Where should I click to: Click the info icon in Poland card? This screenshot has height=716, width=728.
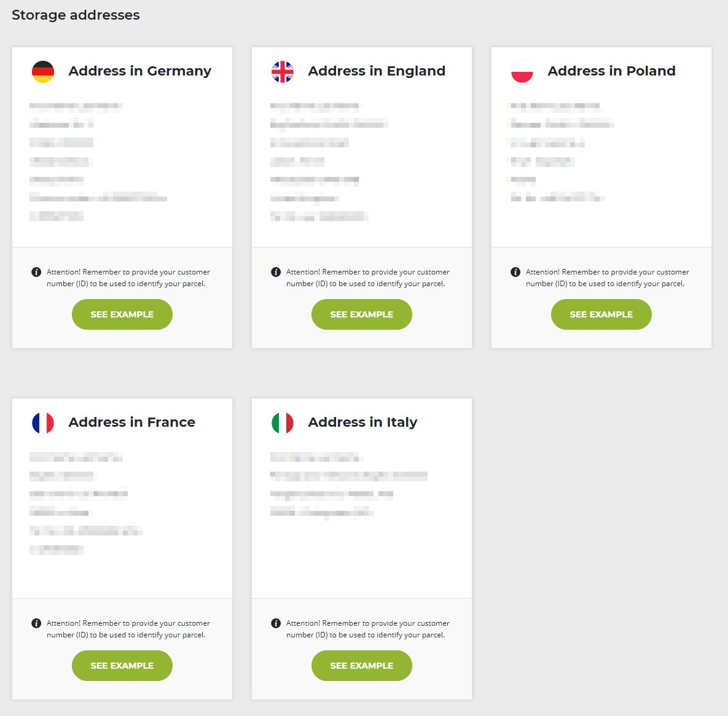pos(515,272)
